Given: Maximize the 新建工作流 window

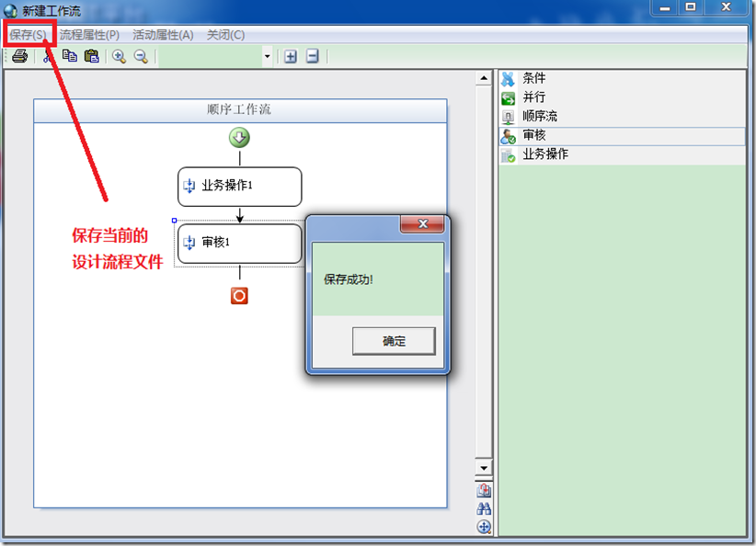Looking at the screenshot, I should (691, 7).
